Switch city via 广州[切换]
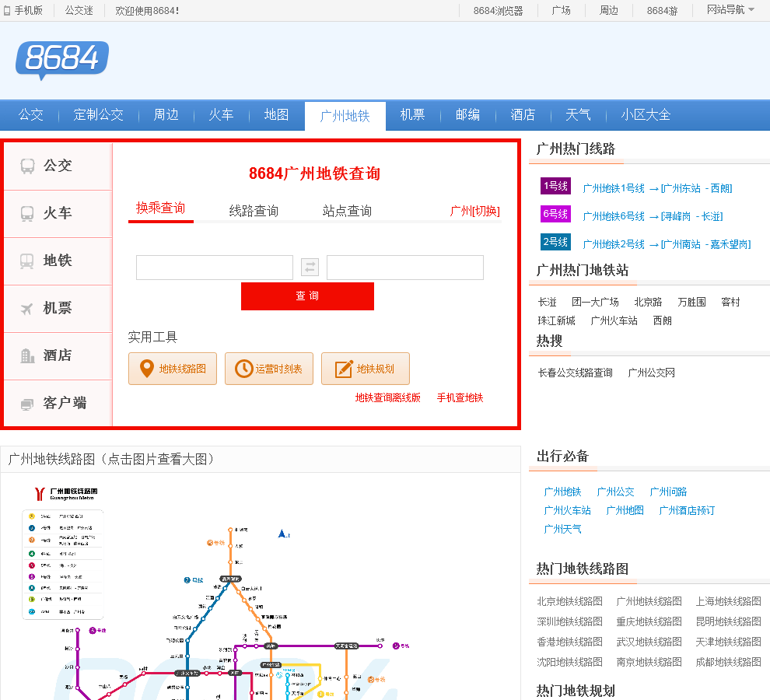Image resolution: width=770 pixels, height=700 pixels. click(475, 212)
